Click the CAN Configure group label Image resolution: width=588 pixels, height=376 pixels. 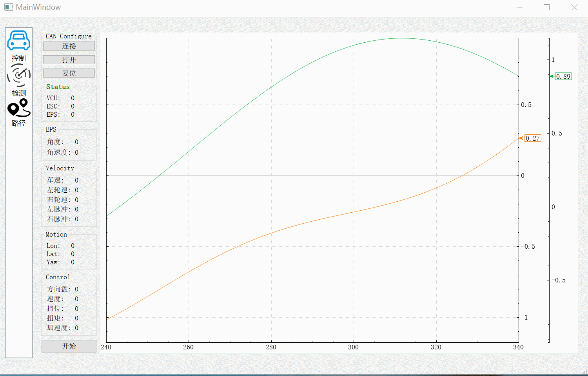[x=69, y=36]
